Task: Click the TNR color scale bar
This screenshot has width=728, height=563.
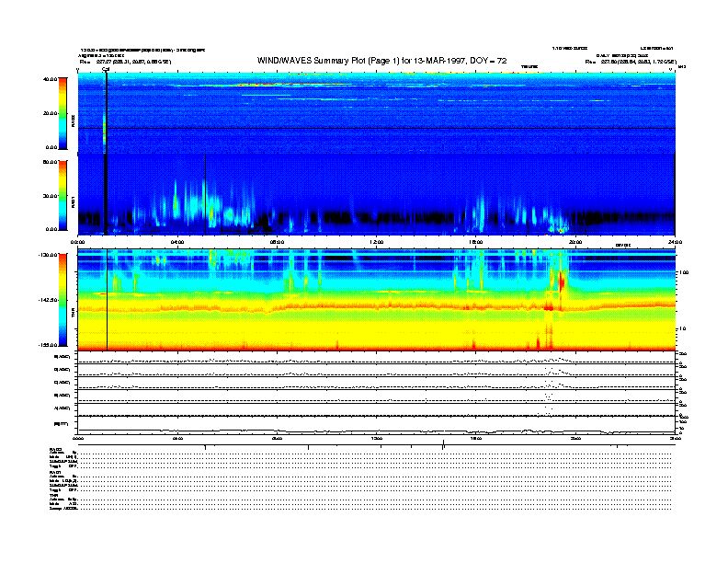Action: [63, 300]
